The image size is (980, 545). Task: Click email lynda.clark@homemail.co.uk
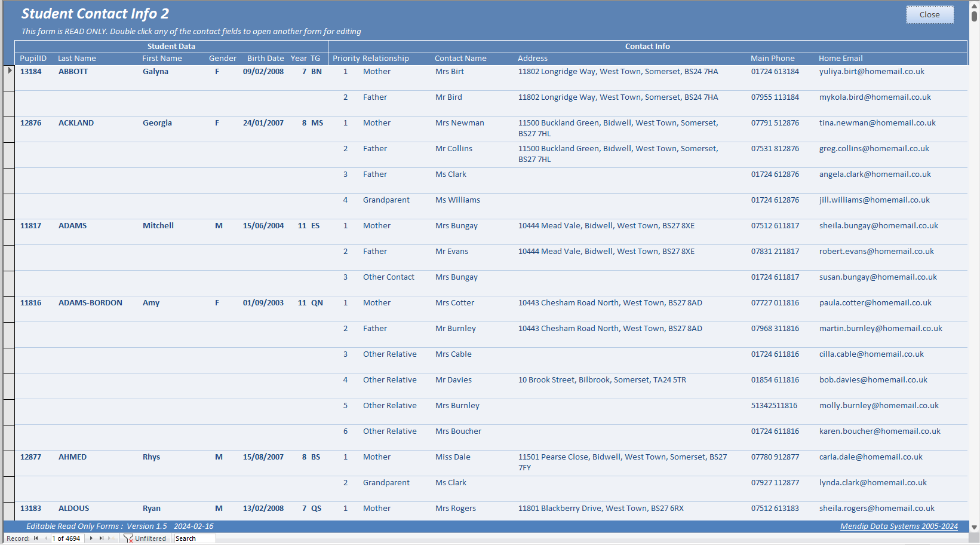tap(873, 483)
